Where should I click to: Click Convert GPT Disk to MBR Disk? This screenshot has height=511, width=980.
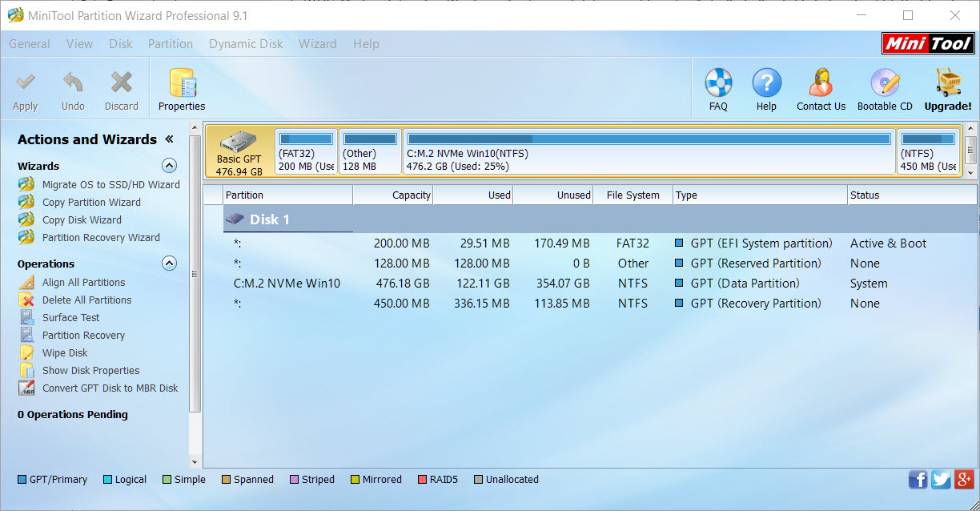coord(110,388)
